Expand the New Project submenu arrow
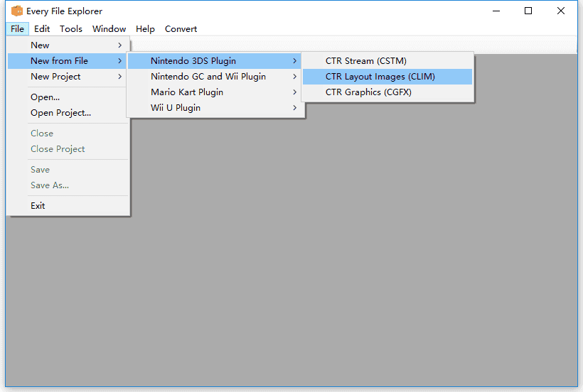 [x=119, y=77]
